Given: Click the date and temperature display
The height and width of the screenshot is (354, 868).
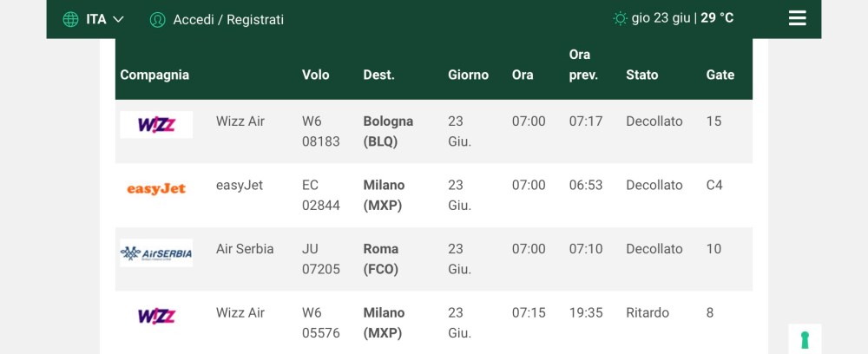Looking at the screenshot, I should [x=682, y=18].
